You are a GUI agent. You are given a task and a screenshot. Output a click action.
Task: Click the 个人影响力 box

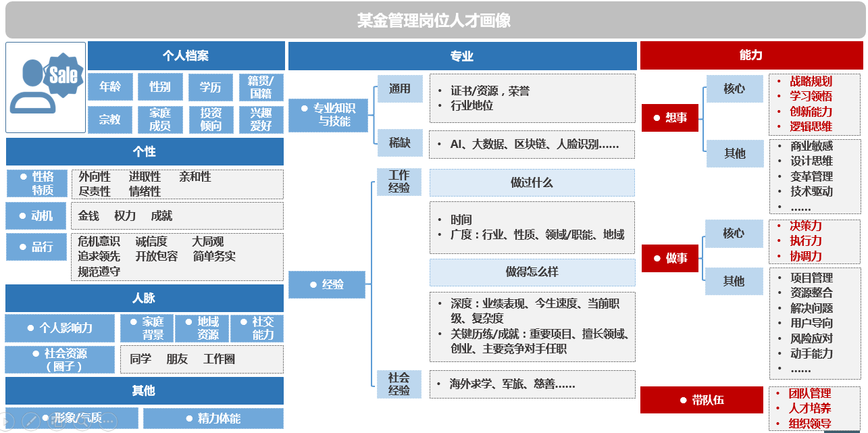(59, 328)
